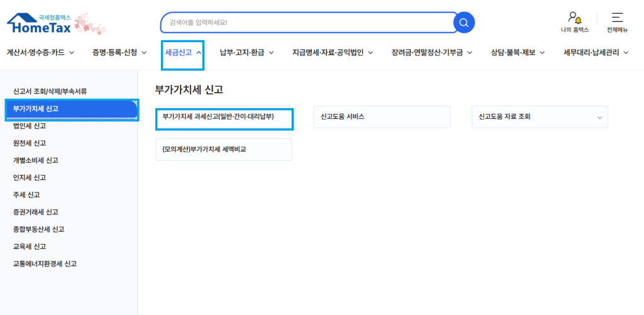Viewport: 644px width, 315px height.
Task: Click chevron next to 세무대리·납세관리
Action: [x=626, y=53]
